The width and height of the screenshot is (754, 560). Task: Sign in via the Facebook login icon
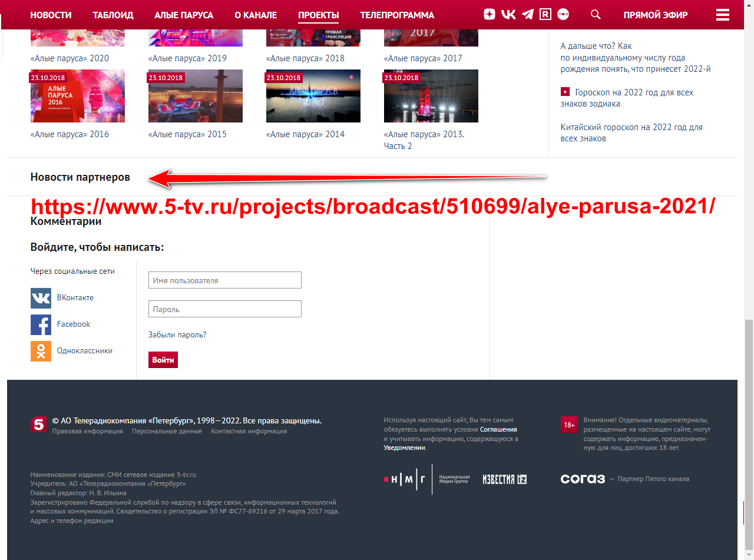pyautogui.click(x=40, y=324)
